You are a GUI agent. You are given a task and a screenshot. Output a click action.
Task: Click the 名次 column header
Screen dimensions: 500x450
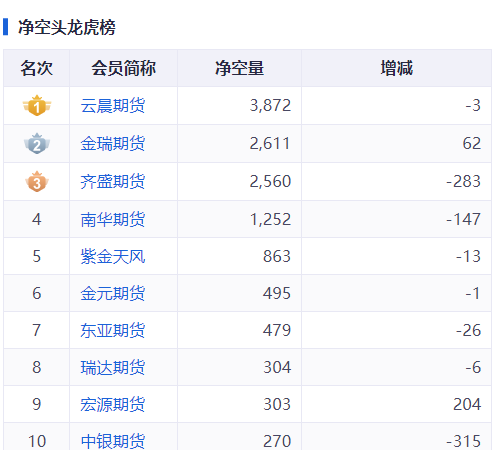tap(37, 68)
